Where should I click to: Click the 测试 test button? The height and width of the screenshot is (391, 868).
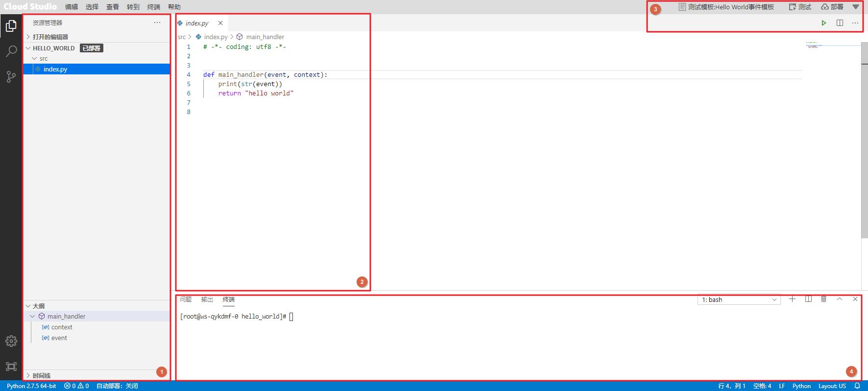point(800,7)
